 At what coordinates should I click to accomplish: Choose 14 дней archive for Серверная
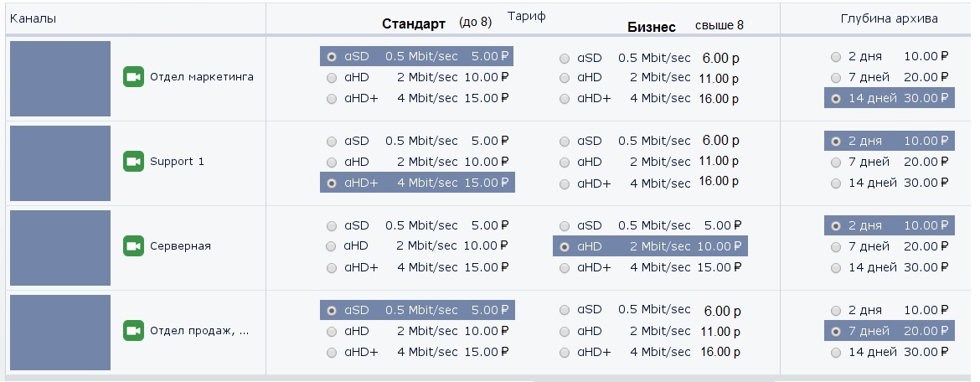[836, 268]
